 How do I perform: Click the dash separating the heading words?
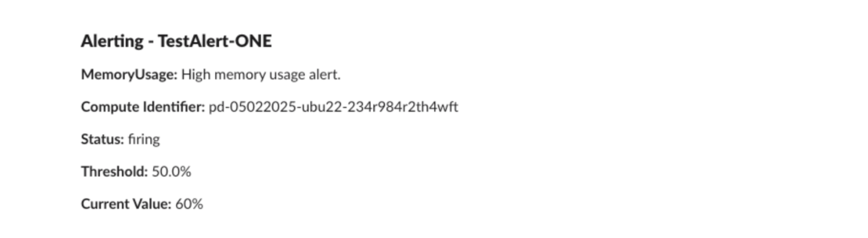coord(151,42)
